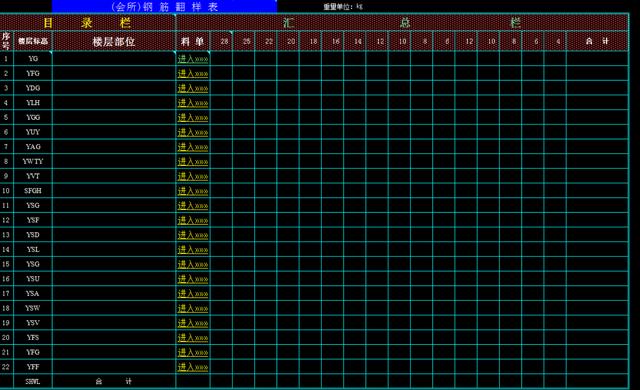Click the 目录栏 section header
This screenshot has width=640, height=390.
click(87, 22)
